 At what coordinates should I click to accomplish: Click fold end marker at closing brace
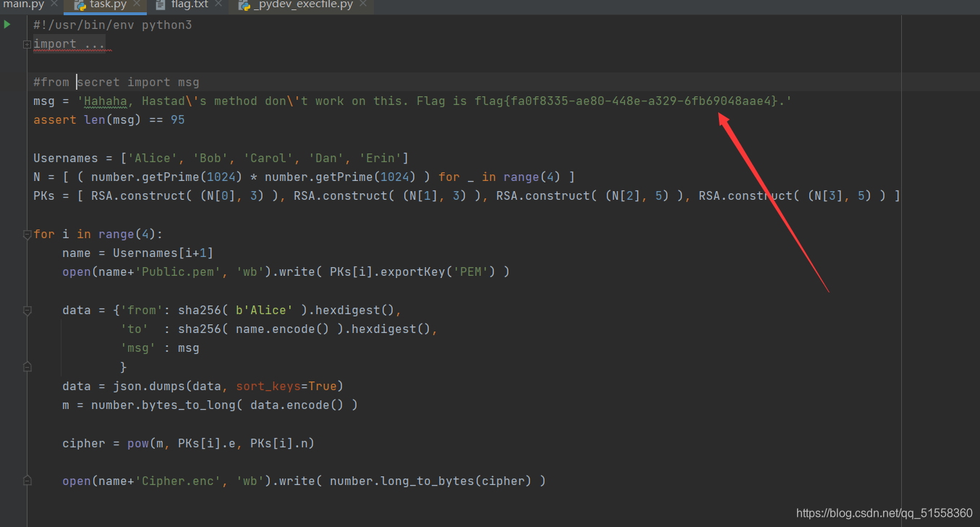coord(27,367)
